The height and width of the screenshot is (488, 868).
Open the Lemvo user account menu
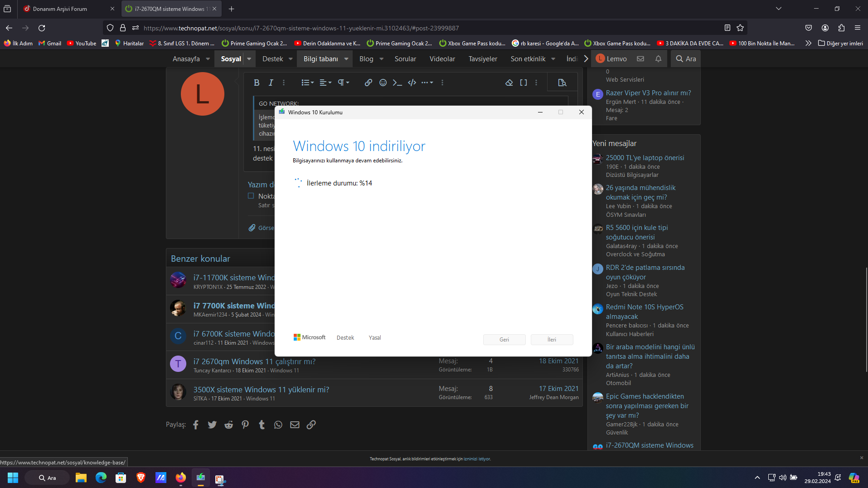click(x=611, y=59)
